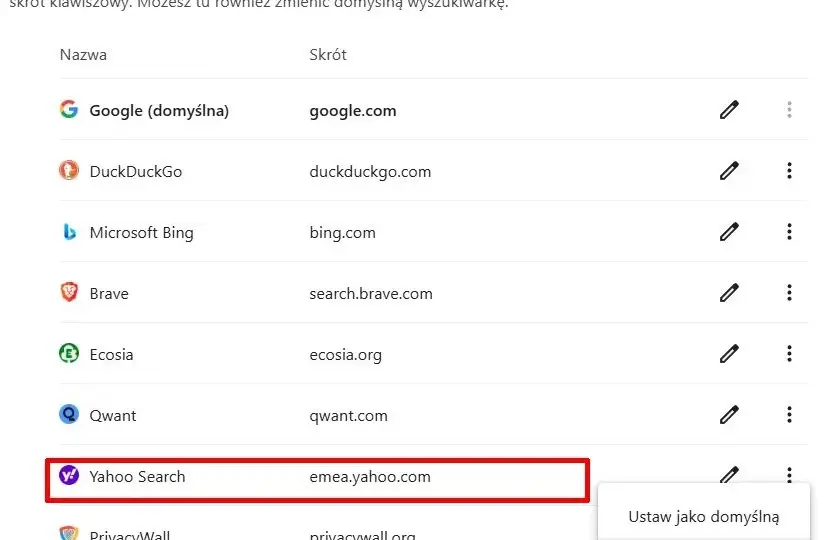Click the Yahoo logo icon
The image size is (831, 540).
69,475
